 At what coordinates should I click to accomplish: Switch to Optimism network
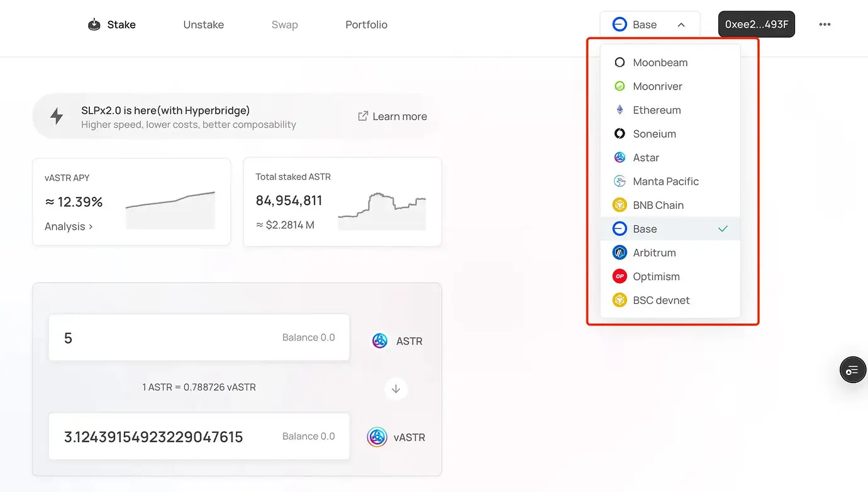(x=670, y=277)
